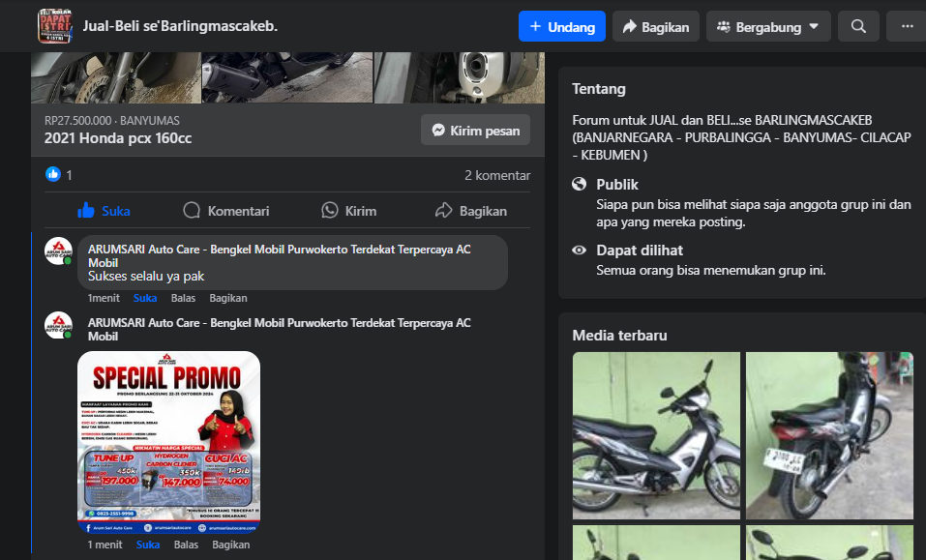Like the 'Sukses selalu ya pak' comment
Viewport: 926px width, 560px height.
pyautogui.click(x=145, y=298)
